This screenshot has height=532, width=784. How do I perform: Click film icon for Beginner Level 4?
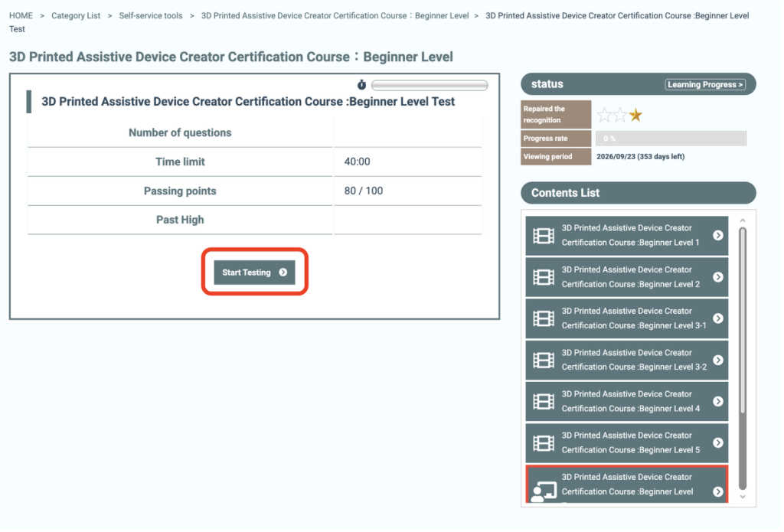(x=544, y=401)
